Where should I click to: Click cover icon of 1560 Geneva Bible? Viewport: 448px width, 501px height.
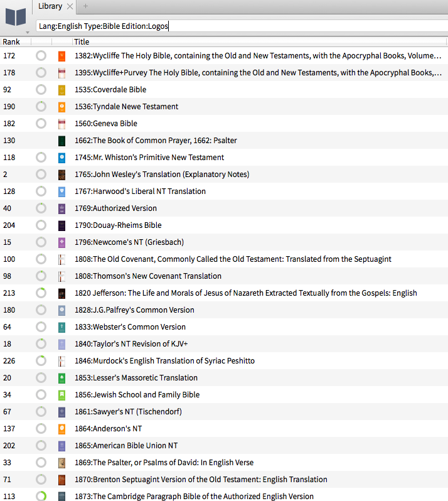(x=61, y=124)
